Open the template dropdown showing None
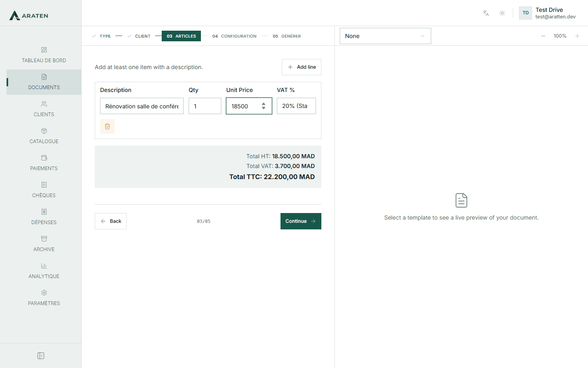 coord(385,36)
